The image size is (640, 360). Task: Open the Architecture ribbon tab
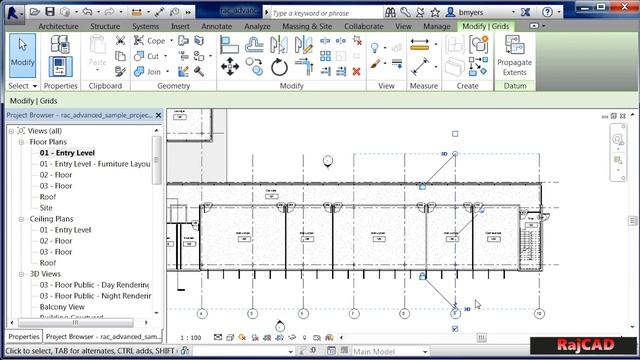(x=58, y=26)
